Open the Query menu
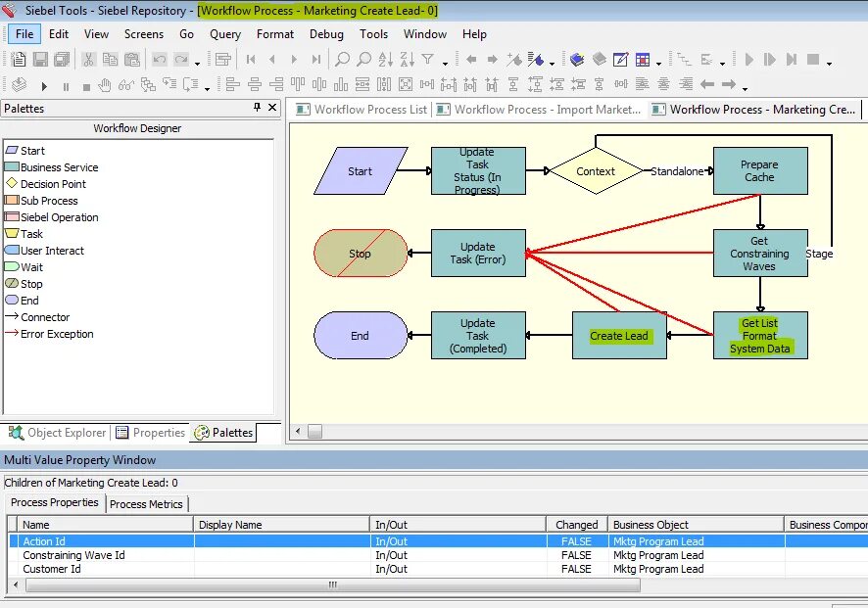Viewport: 868px width, 608px height. 225,34
